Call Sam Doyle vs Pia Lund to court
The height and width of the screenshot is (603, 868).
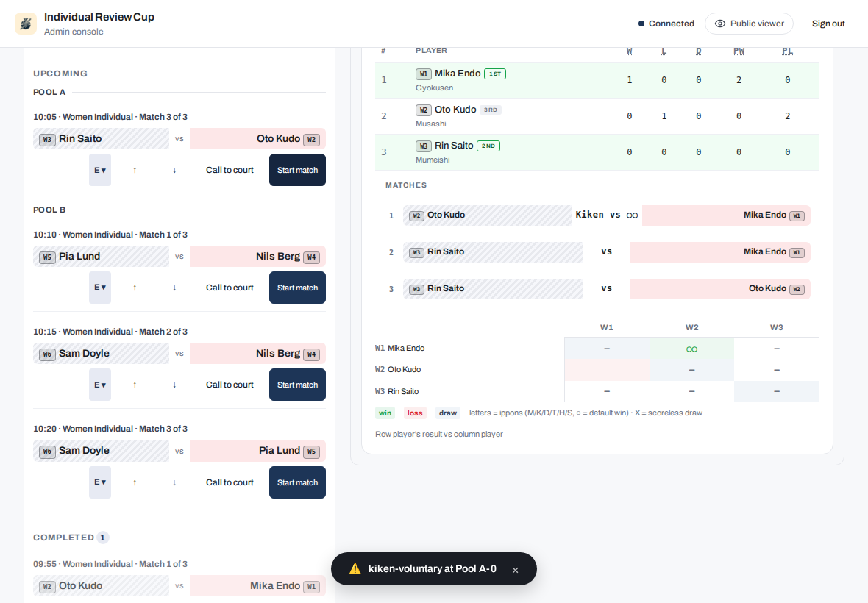pos(230,482)
